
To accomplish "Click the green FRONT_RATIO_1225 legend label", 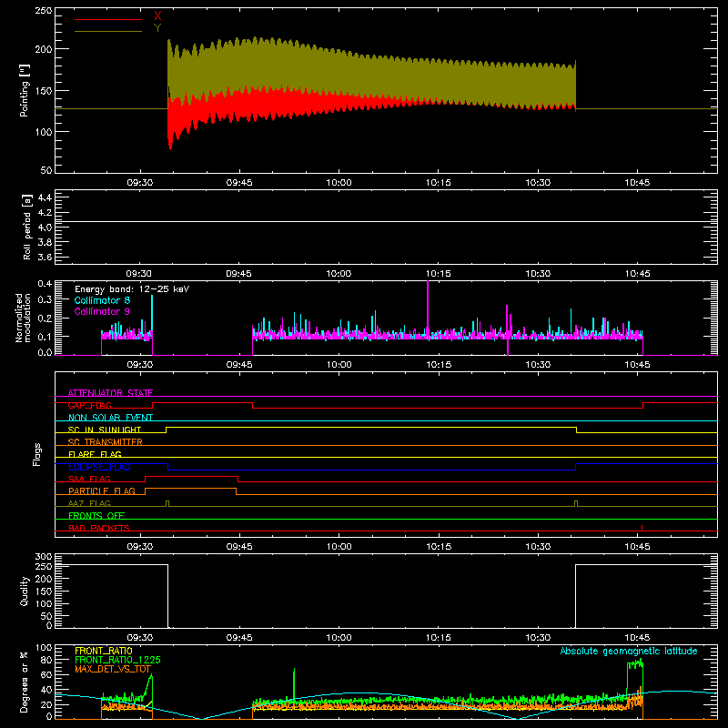I will (x=117, y=660).
